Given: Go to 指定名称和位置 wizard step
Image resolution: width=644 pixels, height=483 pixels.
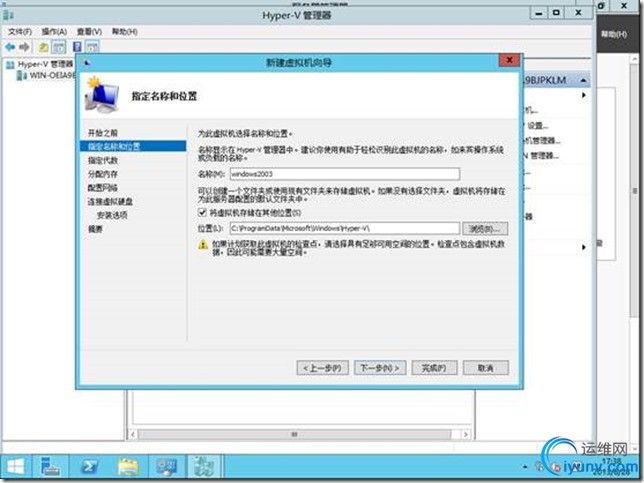Looking at the screenshot, I should coord(133,147).
